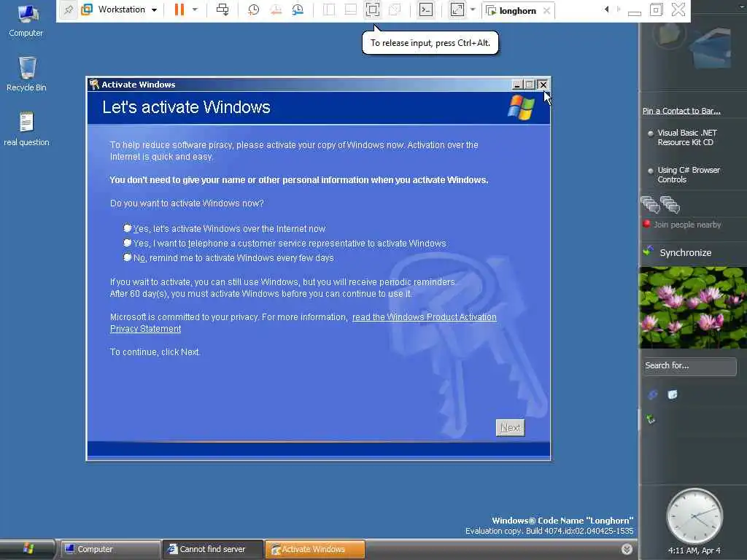
Task: Toggle the thumbnail bar view icon
Action: click(351, 9)
